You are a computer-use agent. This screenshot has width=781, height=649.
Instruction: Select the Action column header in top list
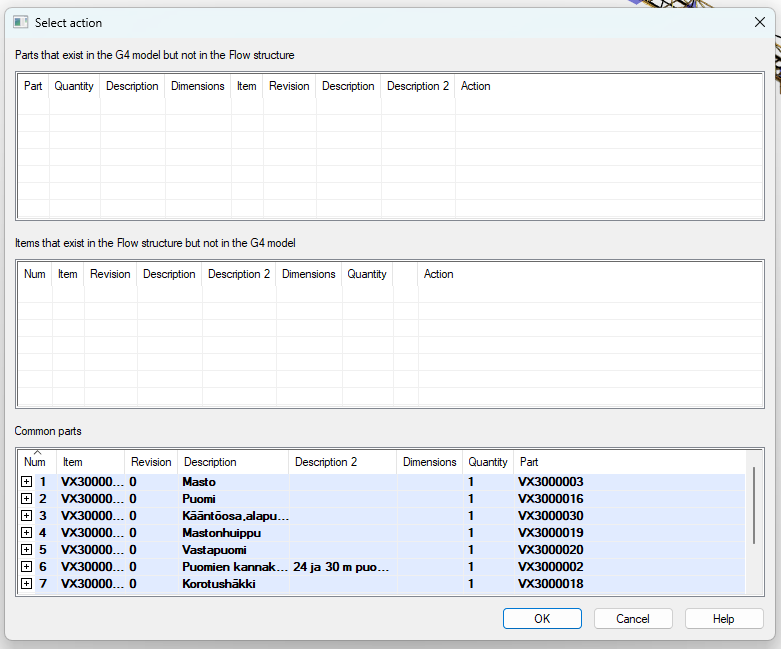click(x=476, y=86)
